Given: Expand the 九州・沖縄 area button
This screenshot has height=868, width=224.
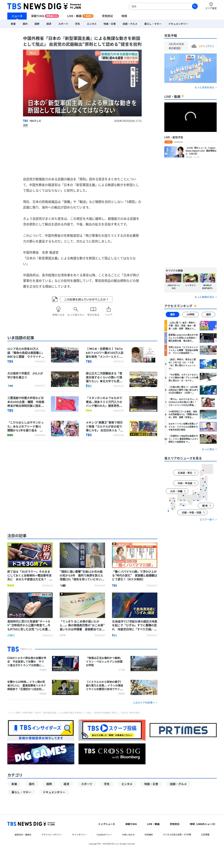Looking at the screenshot, I should tap(177, 491).
